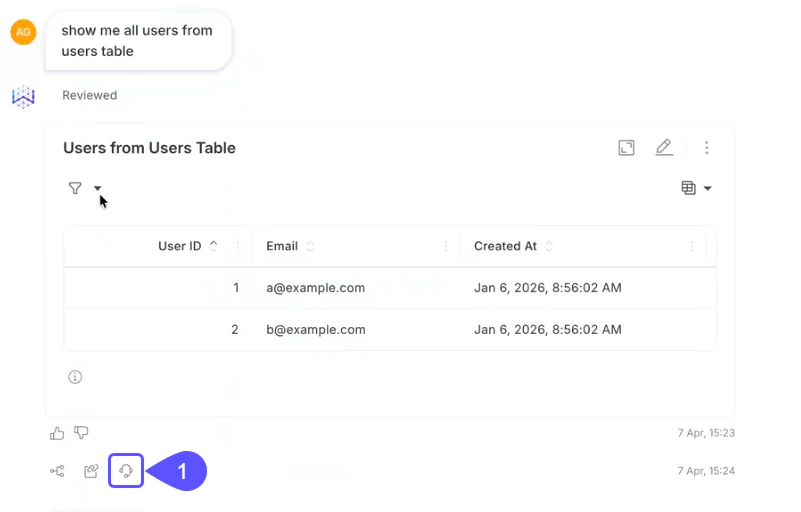The image size is (801, 512).
Task: Click the 7 Apr, 15:23 timestamp
Action: [706, 433]
